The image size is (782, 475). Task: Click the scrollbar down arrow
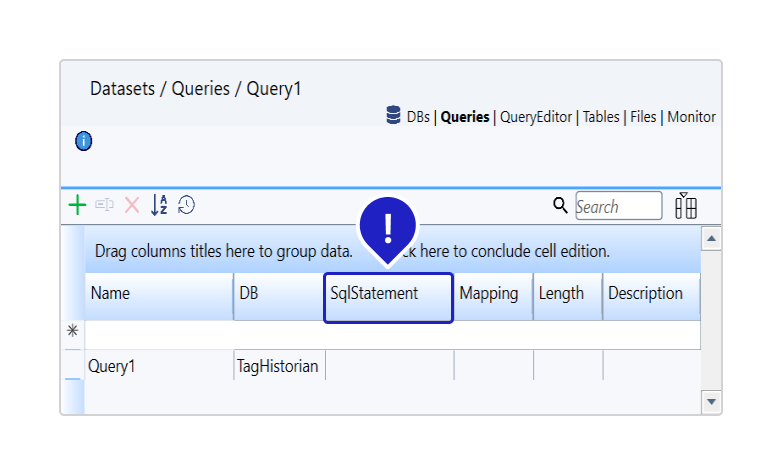711,401
